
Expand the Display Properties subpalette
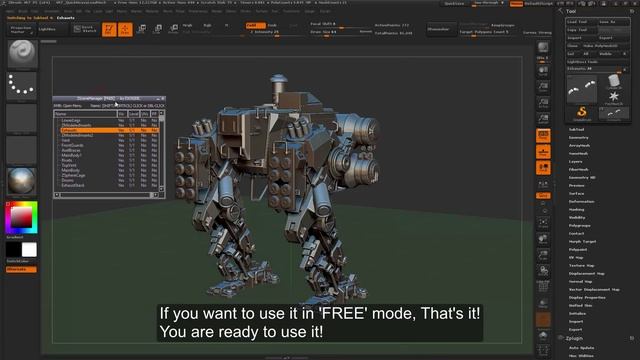[x=587, y=298]
